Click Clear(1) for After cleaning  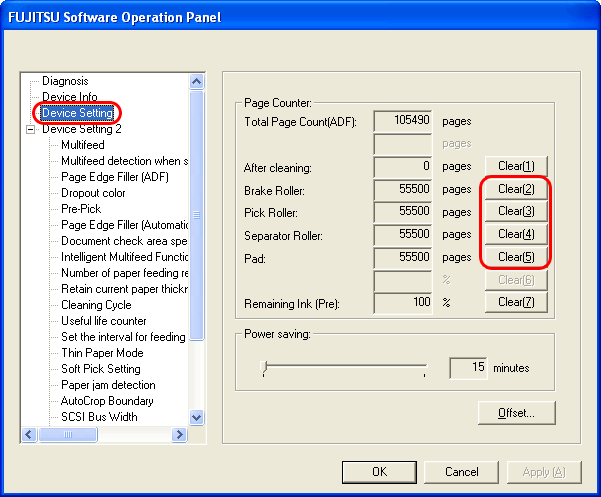point(516,166)
